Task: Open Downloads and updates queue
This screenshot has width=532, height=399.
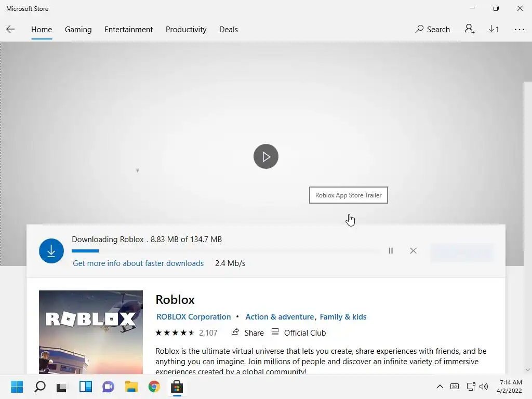Action: 494,30
